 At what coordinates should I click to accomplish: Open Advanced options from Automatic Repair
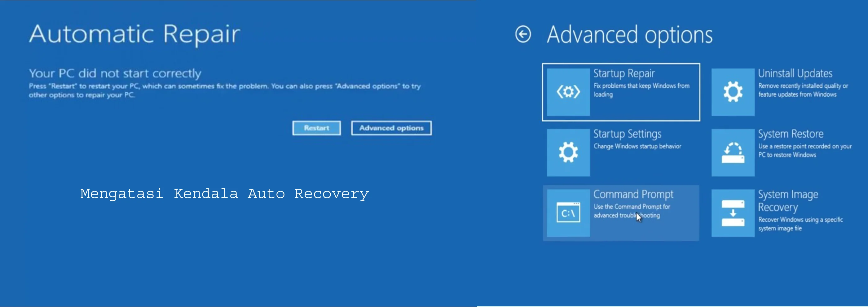(391, 128)
